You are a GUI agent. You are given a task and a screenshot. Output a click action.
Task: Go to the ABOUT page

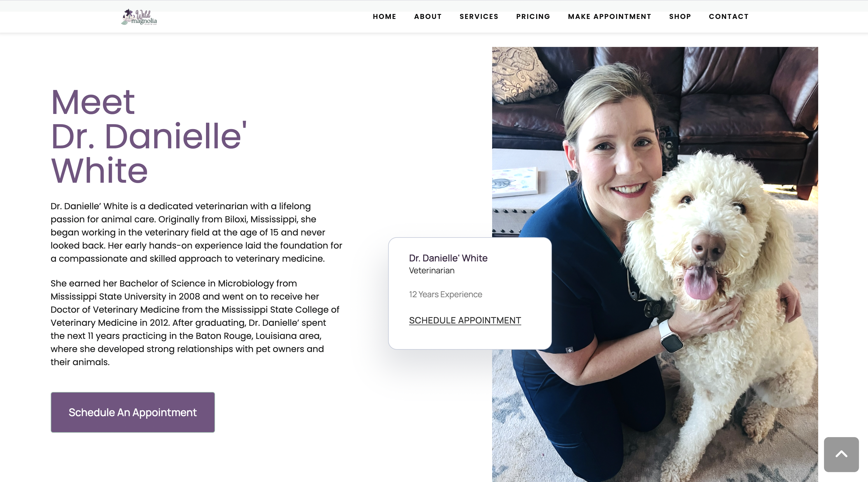(x=428, y=17)
